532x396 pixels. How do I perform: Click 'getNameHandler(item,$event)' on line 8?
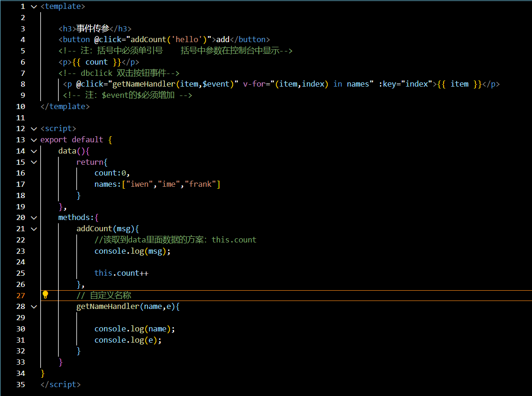(173, 84)
